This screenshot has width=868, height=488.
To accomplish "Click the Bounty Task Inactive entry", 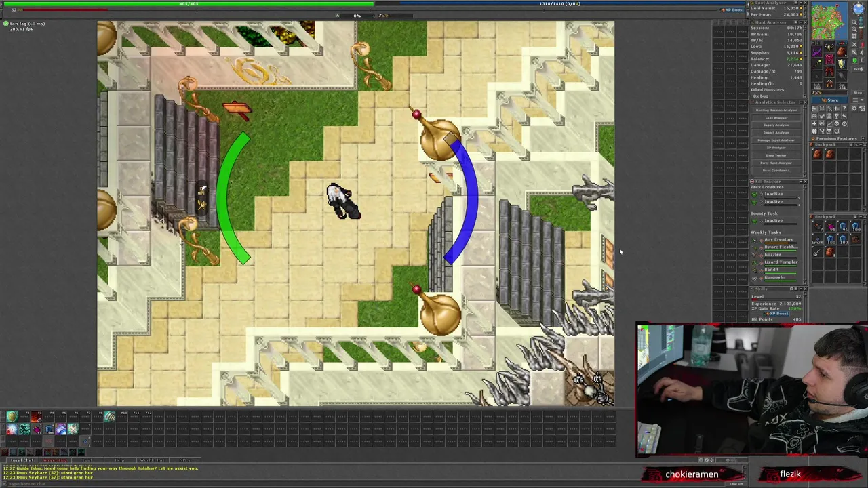I will point(773,220).
